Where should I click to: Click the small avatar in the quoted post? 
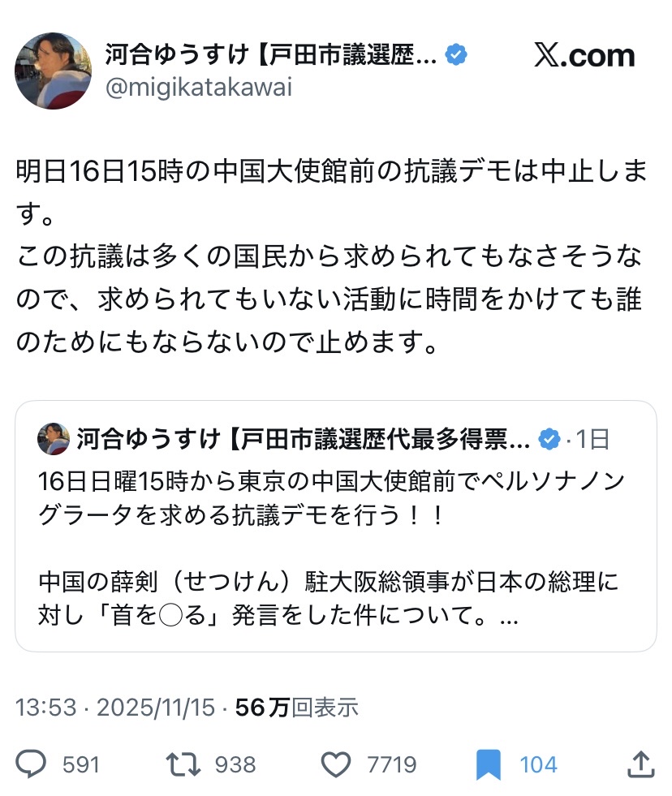coord(54,440)
